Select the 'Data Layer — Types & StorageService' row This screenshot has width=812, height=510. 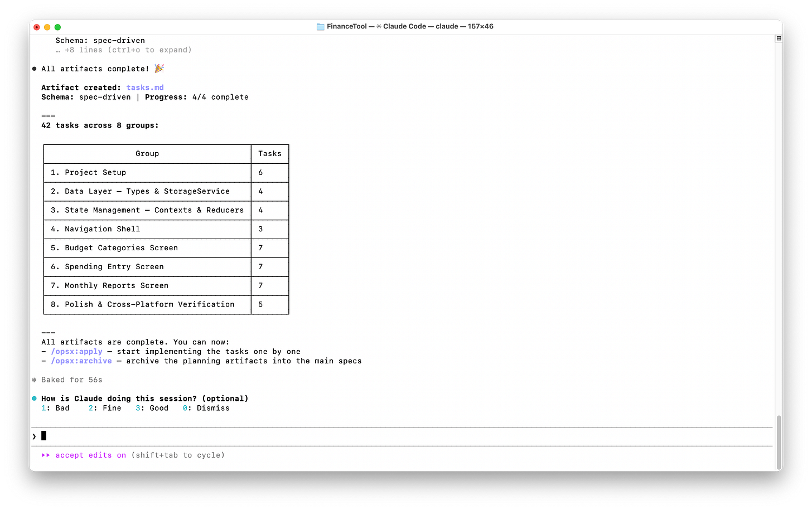pos(166,192)
